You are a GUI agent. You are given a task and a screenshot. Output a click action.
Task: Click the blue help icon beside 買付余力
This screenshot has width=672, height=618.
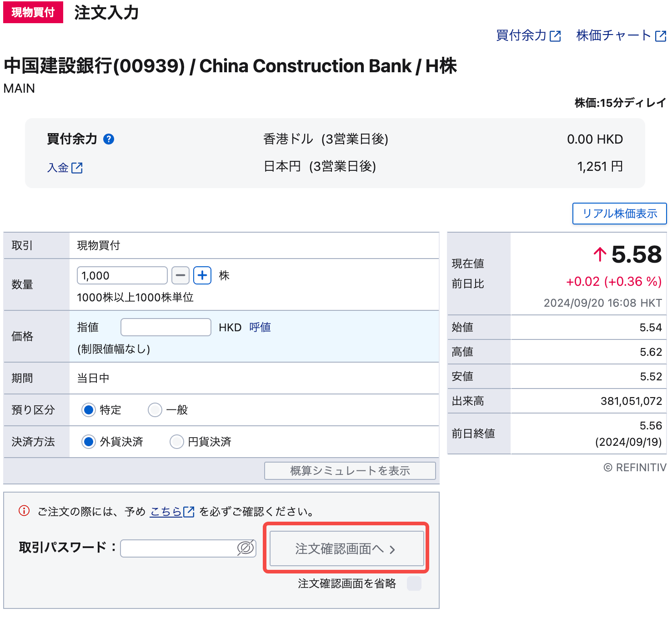[109, 139]
